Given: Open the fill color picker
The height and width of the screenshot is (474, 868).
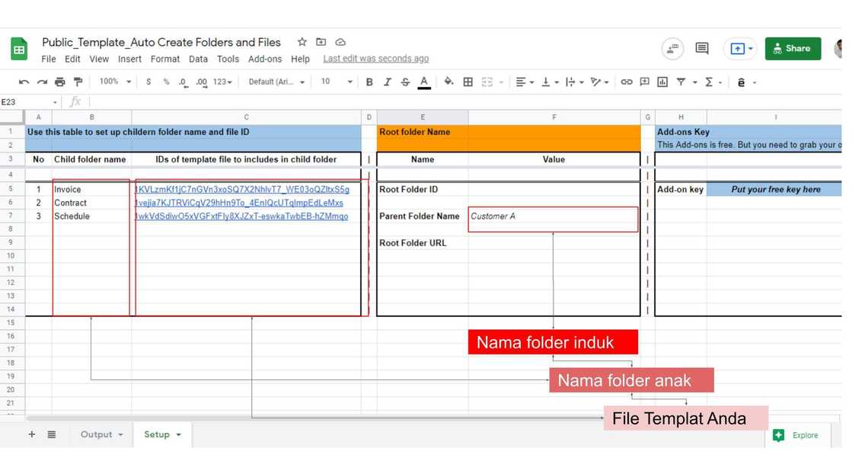Looking at the screenshot, I should (x=448, y=82).
